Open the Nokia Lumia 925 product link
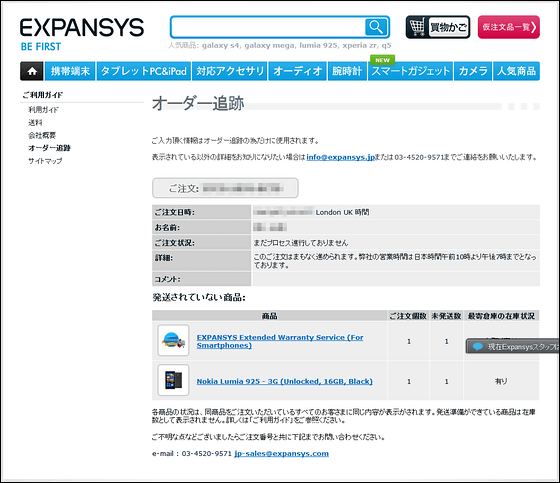The image size is (560, 483). [x=285, y=381]
